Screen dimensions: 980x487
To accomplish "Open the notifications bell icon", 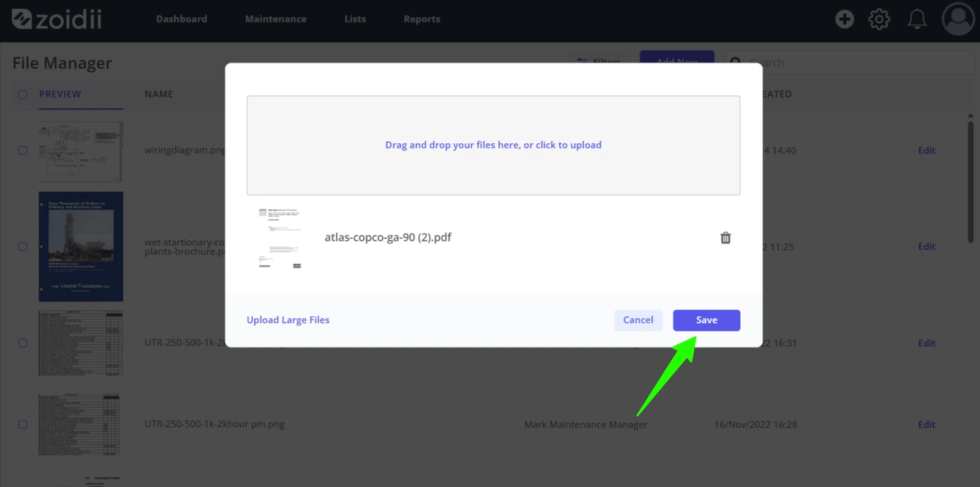I will click(x=916, y=19).
